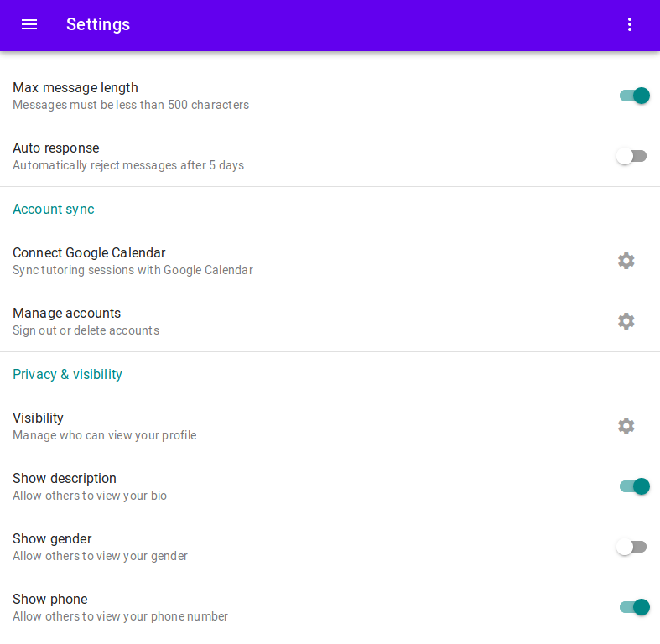Screen dimensions: 660x644
Task: Select the Auto response setting label
Action: (x=56, y=148)
